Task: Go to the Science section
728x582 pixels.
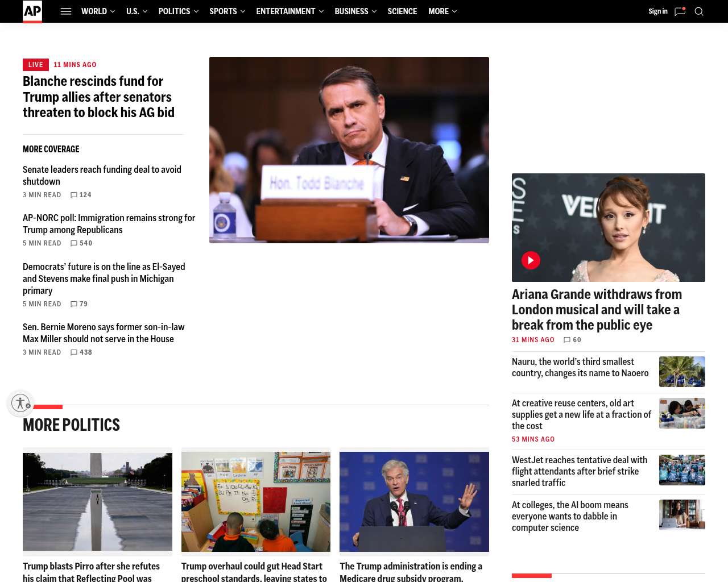Action: coord(402,11)
